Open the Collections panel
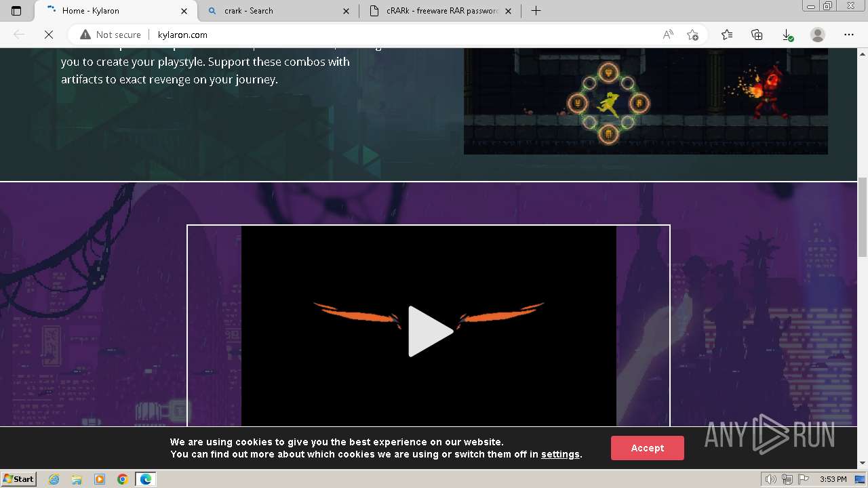 point(757,35)
